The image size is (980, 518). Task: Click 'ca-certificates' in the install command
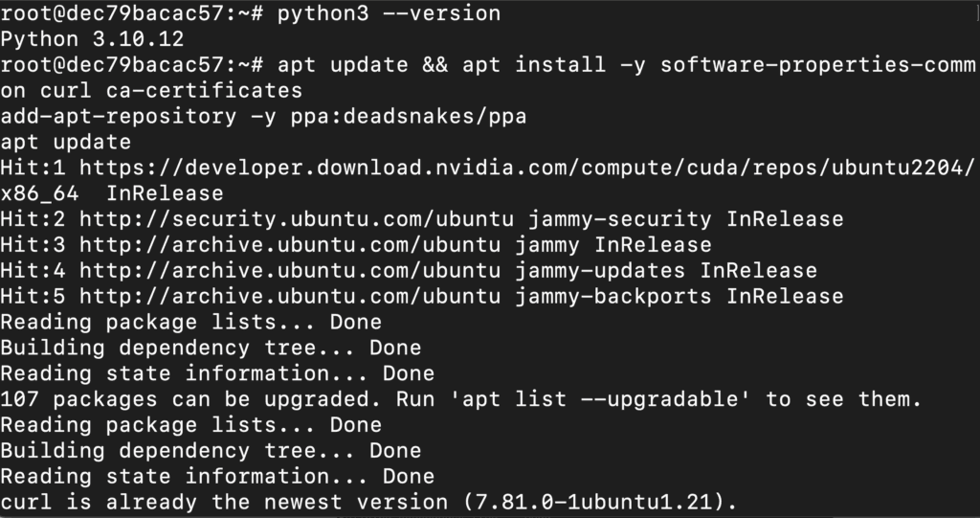click(210, 91)
